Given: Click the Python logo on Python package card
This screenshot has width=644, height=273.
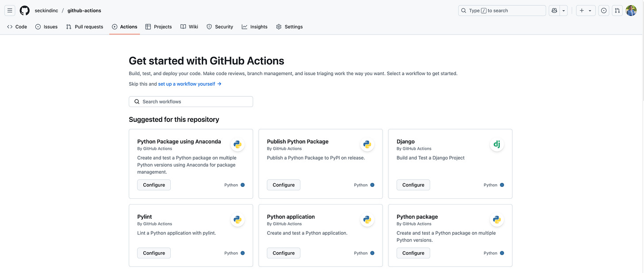Looking at the screenshot, I should pos(497,220).
